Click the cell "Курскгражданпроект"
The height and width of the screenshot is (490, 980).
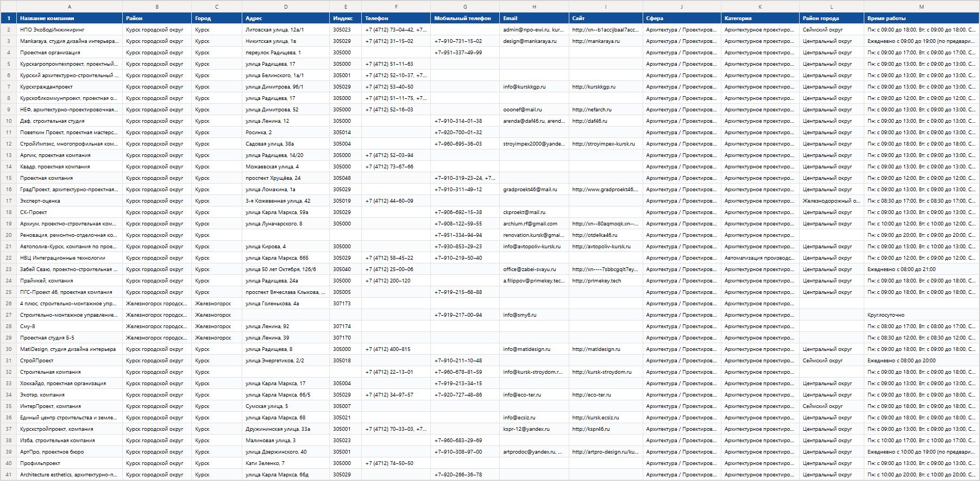click(x=70, y=87)
